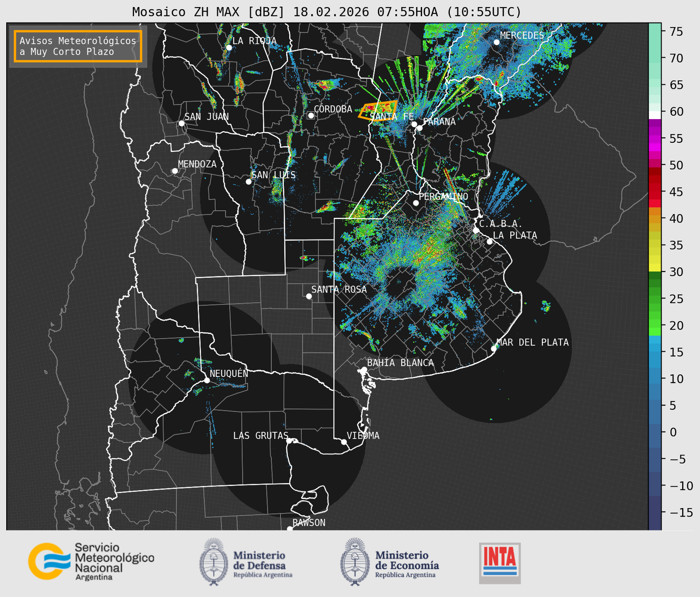This screenshot has height=597, width=700.
Task: Select the Pergamino city dot
Action: [x=416, y=203]
